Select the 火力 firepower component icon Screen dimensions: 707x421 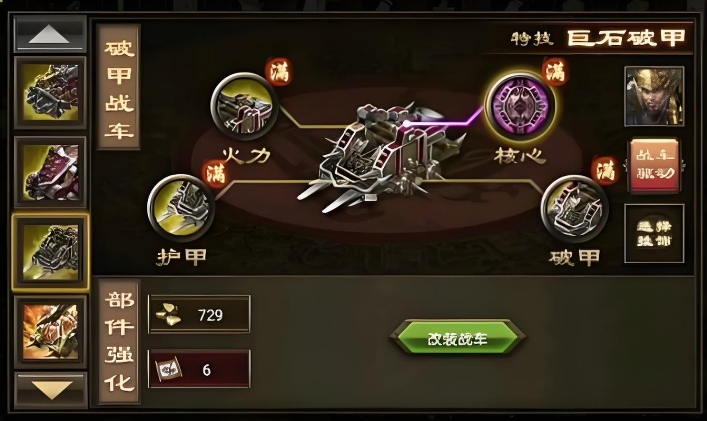click(244, 106)
